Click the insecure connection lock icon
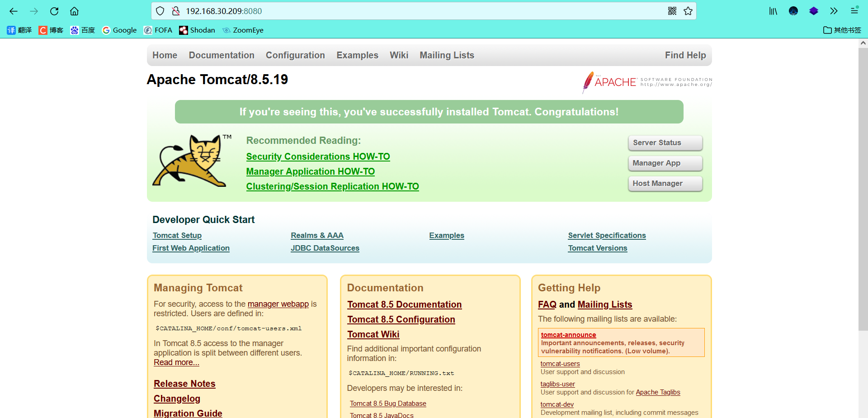This screenshot has width=868, height=418. click(176, 11)
